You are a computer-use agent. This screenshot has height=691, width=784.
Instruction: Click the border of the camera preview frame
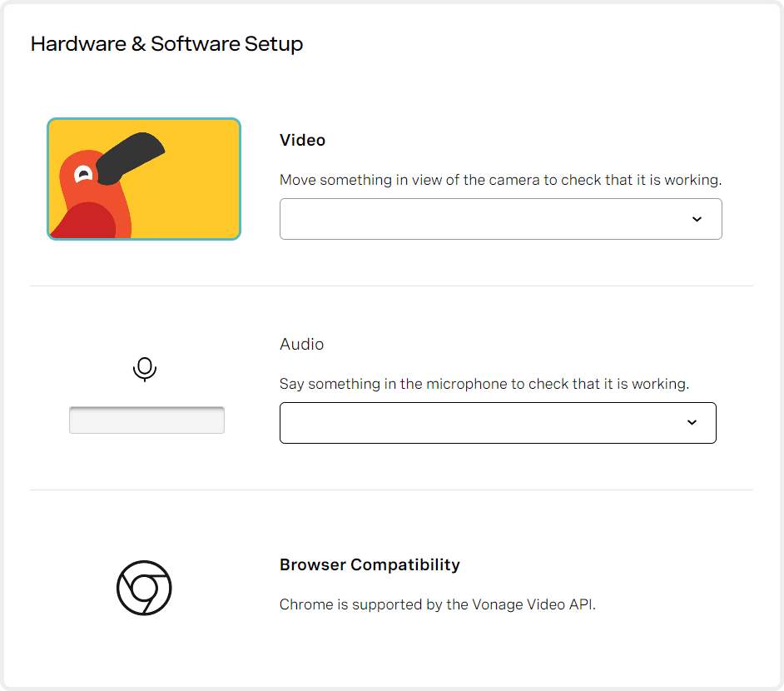pyautogui.click(x=144, y=117)
